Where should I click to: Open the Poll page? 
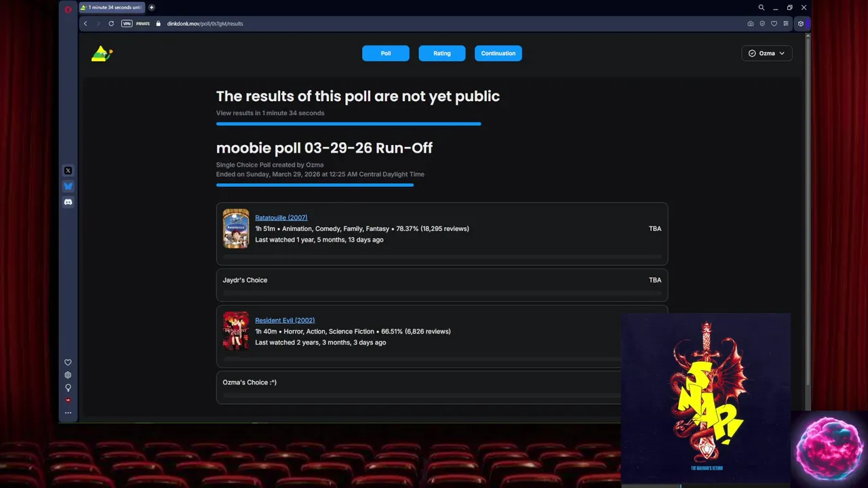(386, 54)
